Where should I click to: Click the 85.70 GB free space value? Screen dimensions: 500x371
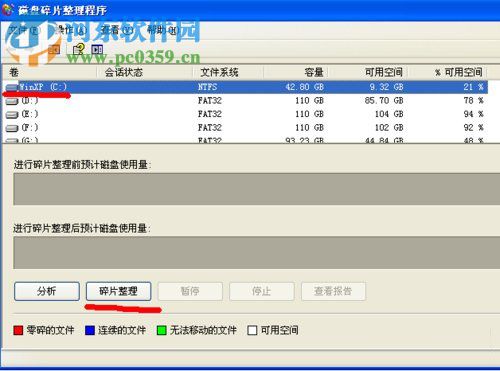[384, 101]
